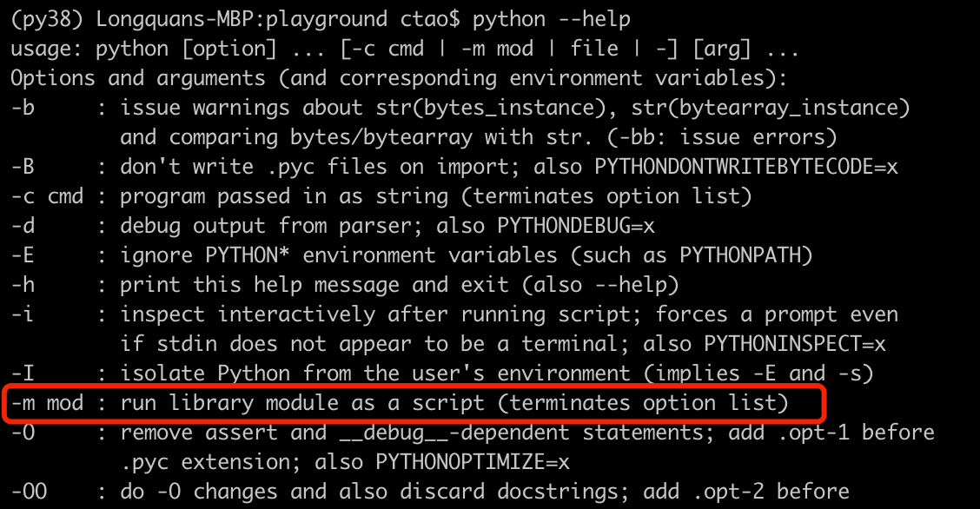The height and width of the screenshot is (509, 980).
Task: Click the command 'python --help' in the prompt
Action: coord(551,19)
